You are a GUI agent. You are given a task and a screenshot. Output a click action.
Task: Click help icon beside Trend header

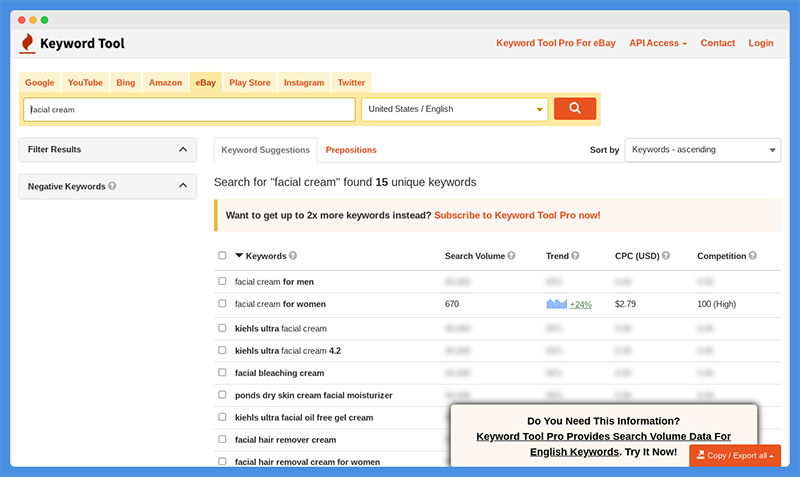[x=575, y=256]
